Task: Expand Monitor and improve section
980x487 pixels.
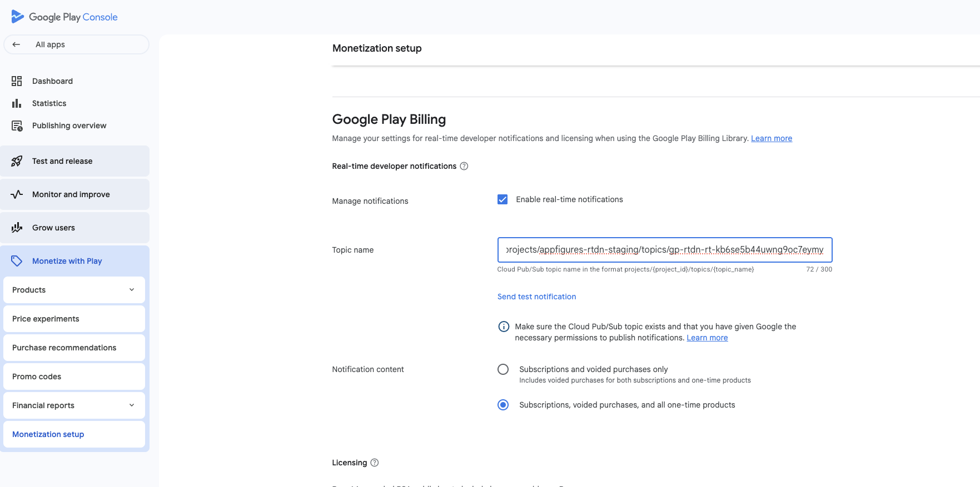Action: [74, 194]
